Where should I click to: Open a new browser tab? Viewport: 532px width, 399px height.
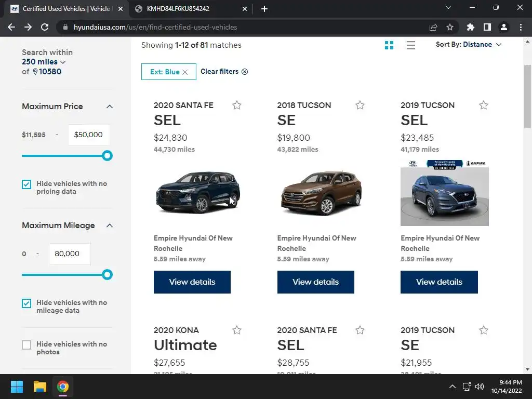coord(264,9)
